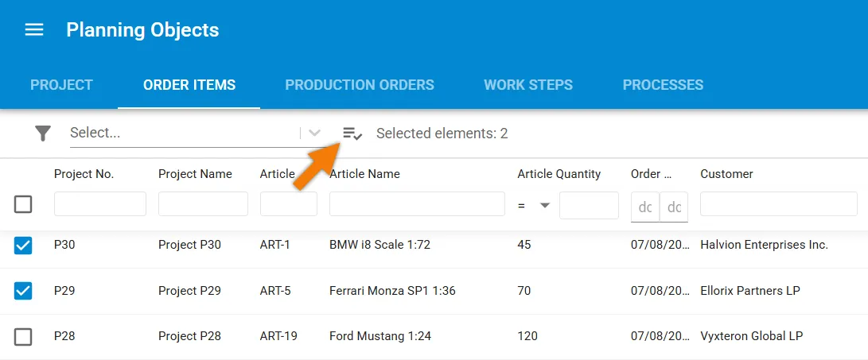868x360 pixels.
Task: Click the first Order date filter field
Action: [645, 207]
